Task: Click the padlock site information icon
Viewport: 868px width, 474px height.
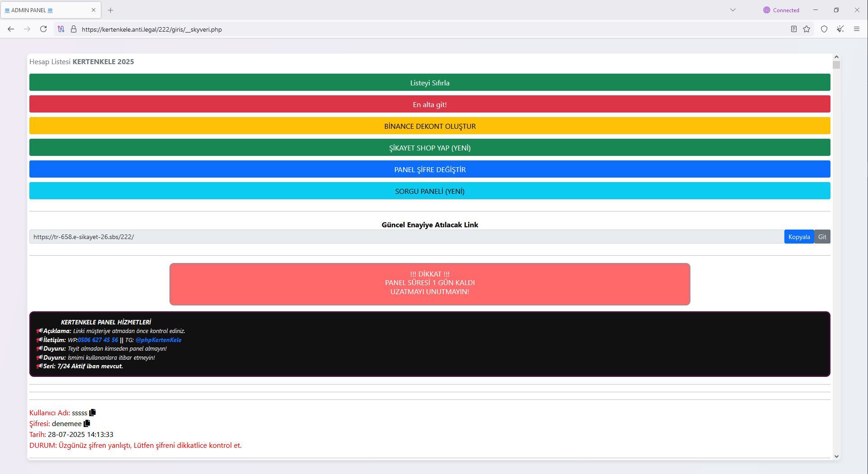Action: (74, 29)
